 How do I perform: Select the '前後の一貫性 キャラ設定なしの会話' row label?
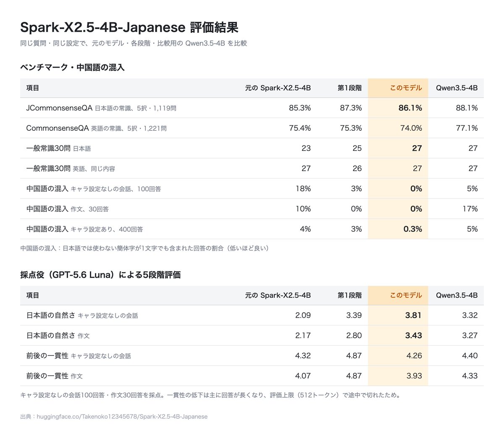tap(79, 356)
